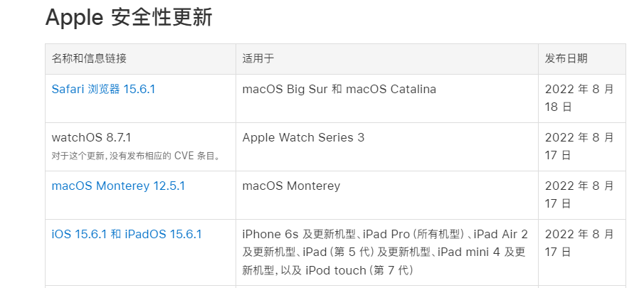644x288 pixels.
Task: Click the watchOS 8.7.1 entry name
Action: (x=91, y=137)
